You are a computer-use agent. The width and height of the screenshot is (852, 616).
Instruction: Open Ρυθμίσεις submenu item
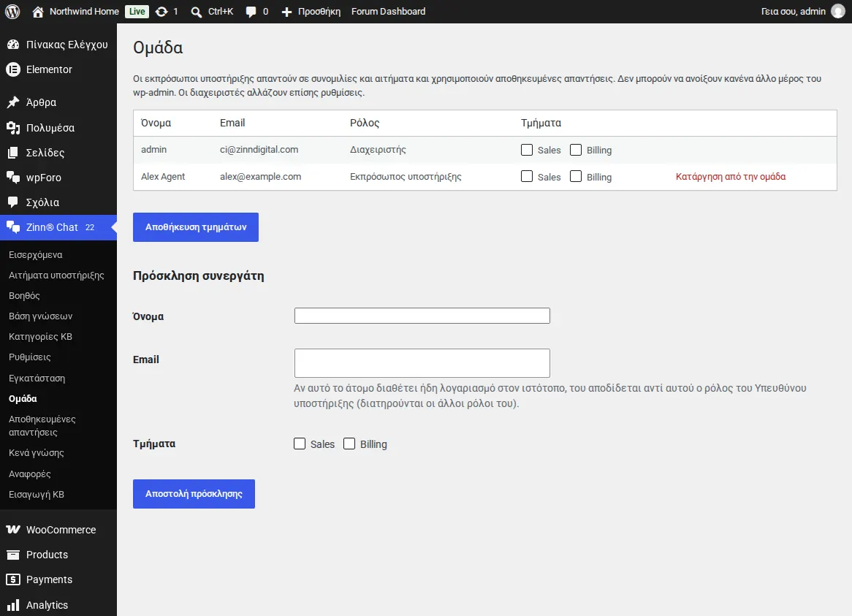pos(30,357)
